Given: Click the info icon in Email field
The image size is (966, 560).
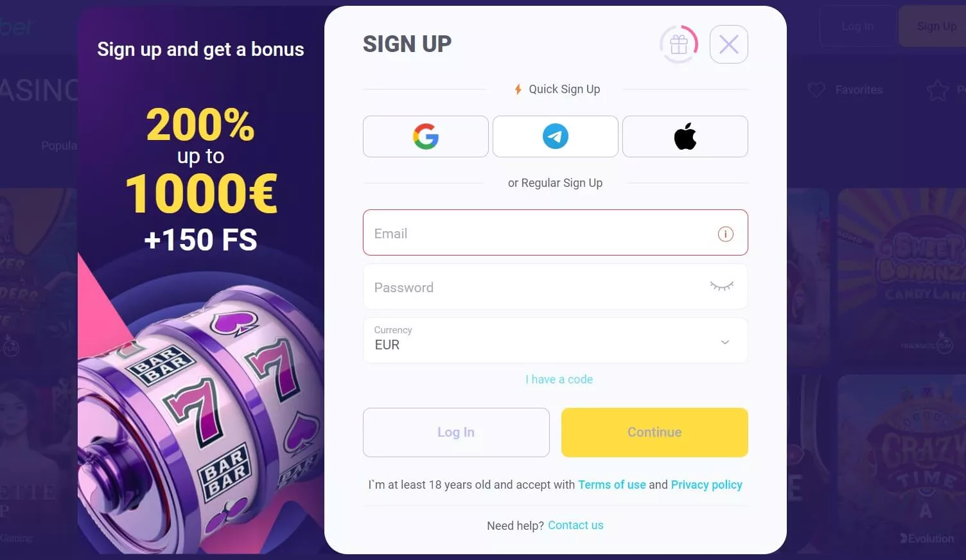Looking at the screenshot, I should (726, 234).
